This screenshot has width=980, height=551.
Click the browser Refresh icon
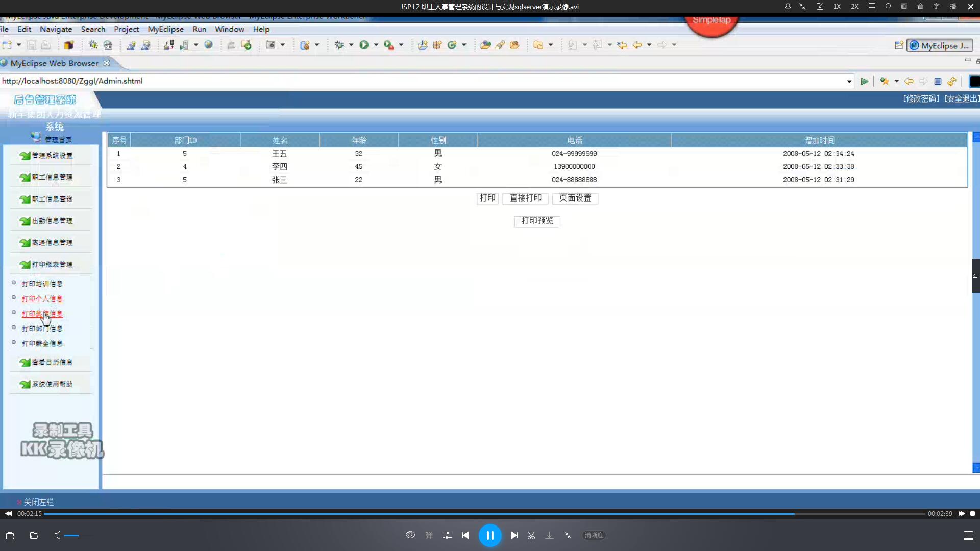click(x=952, y=81)
